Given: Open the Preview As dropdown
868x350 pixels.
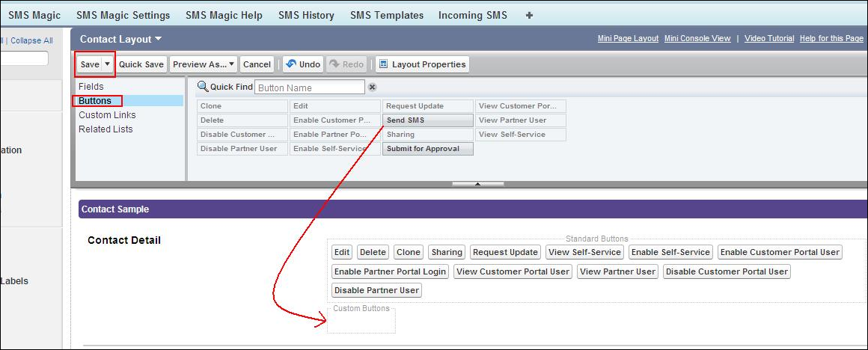Looking at the screenshot, I should 204,65.
